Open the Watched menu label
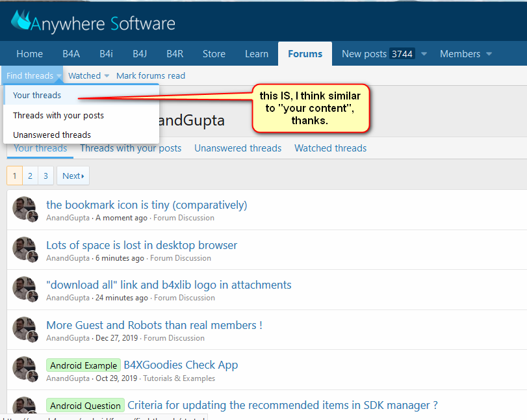527x420 pixels. click(84, 75)
